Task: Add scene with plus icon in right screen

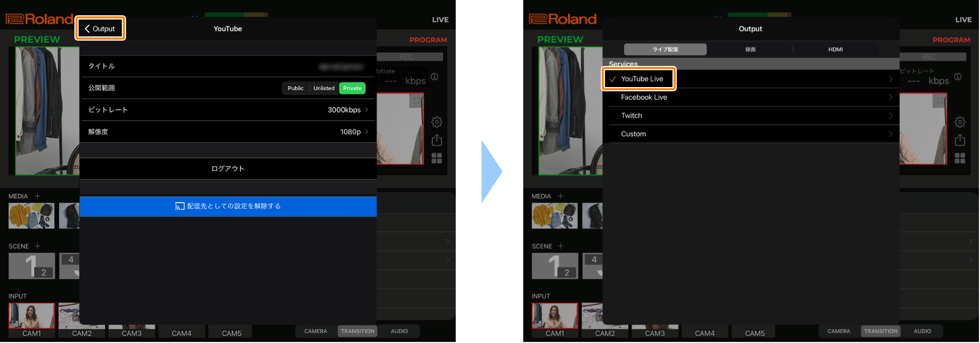Action: pyautogui.click(x=561, y=246)
